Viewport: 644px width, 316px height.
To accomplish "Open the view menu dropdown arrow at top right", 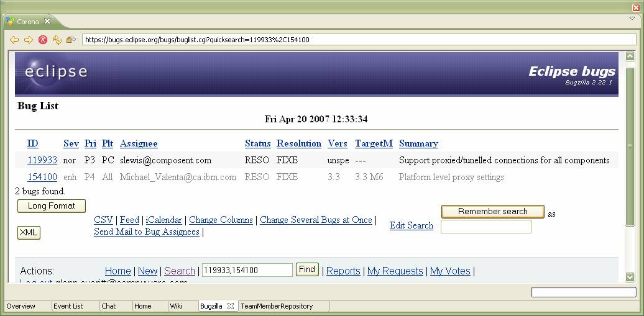I will pyautogui.click(x=632, y=19).
